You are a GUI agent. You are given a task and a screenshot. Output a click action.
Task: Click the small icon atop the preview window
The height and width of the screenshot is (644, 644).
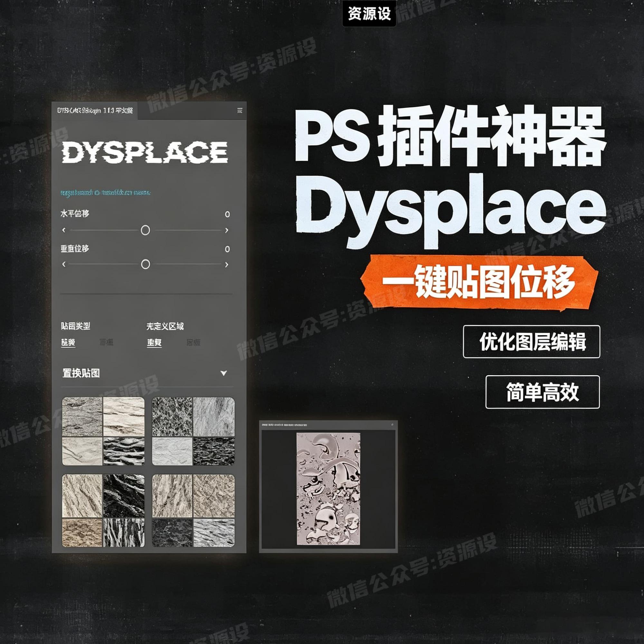pos(392,425)
